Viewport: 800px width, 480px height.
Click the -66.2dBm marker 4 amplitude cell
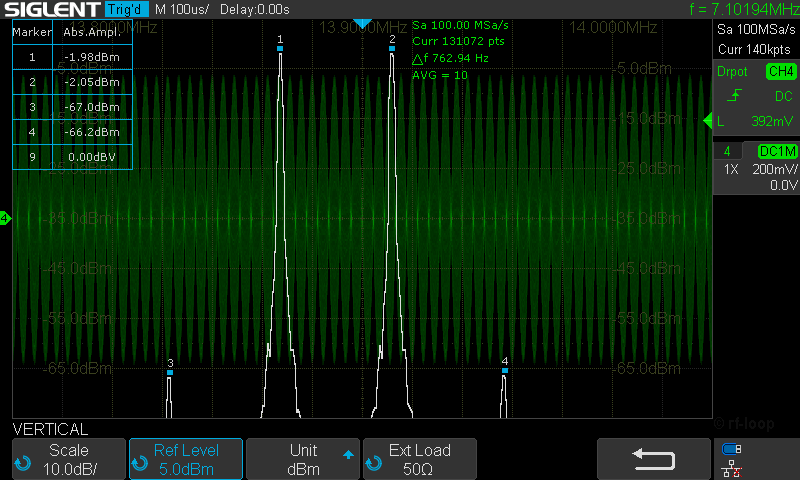pyautogui.click(x=92, y=132)
